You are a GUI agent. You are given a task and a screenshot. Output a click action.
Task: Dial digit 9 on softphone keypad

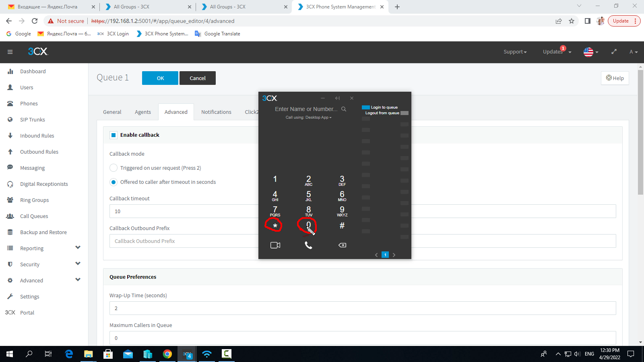tap(342, 211)
